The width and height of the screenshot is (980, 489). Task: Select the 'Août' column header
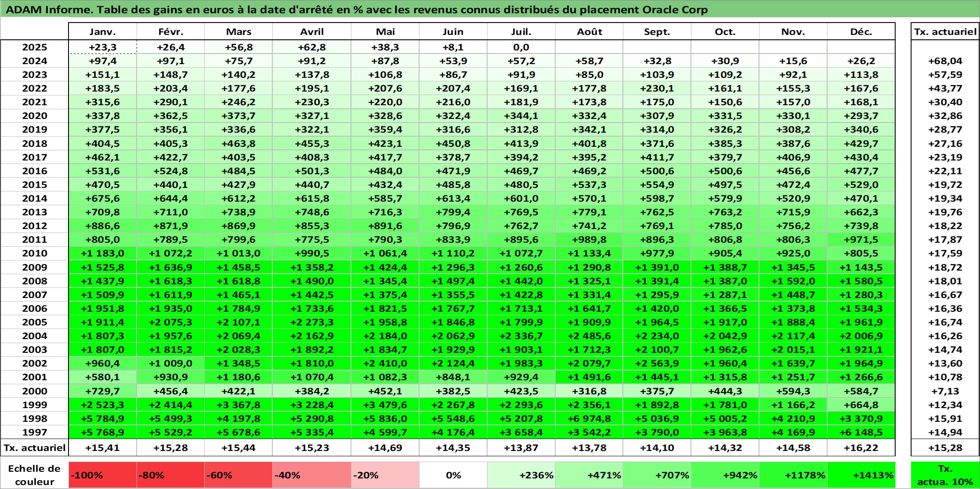(589, 31)
